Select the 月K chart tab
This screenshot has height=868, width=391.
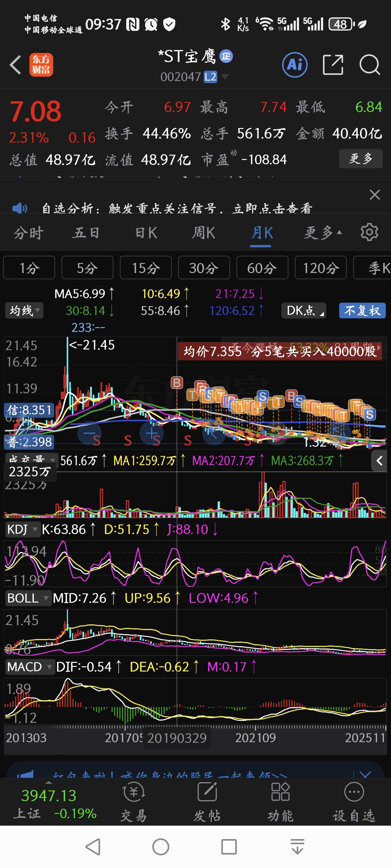(x=262, y=233)
